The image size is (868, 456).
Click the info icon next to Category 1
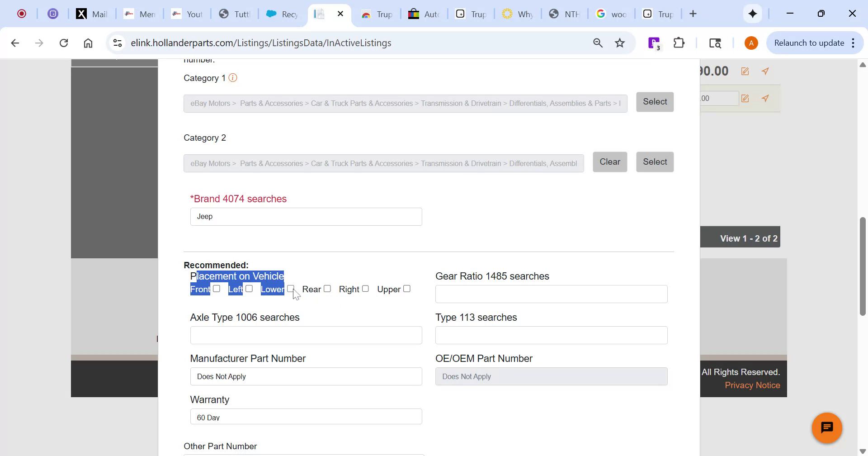click(233, 78)
